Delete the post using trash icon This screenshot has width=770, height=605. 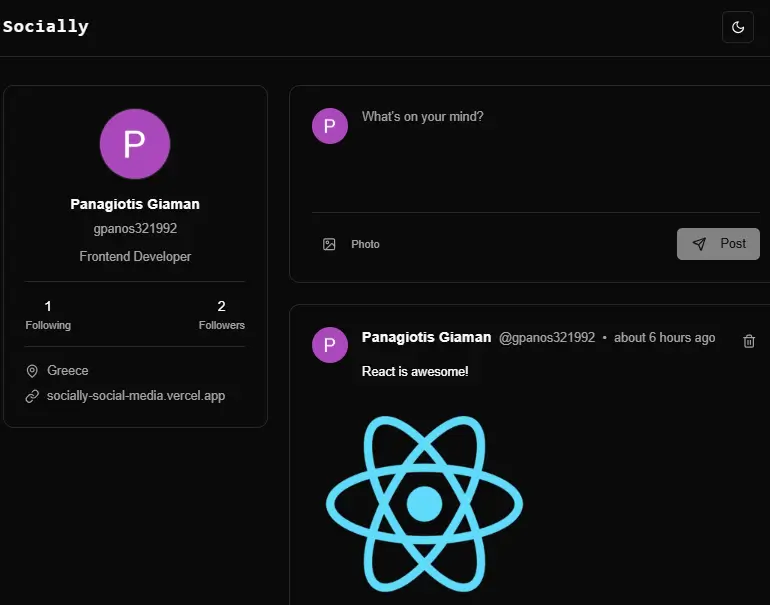click(749, 341)
